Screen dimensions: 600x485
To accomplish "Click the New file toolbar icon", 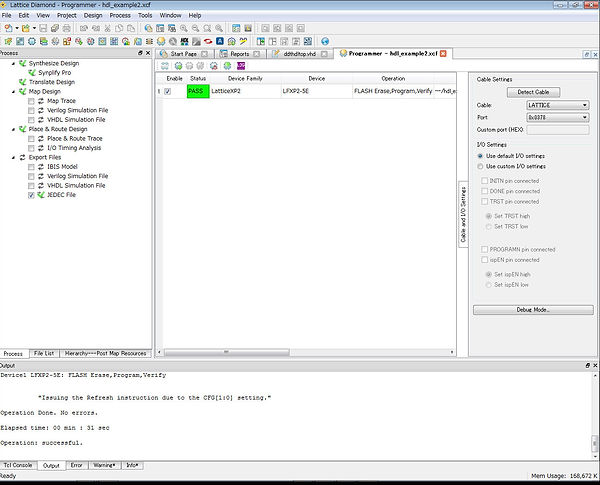I will click(x=8, y=28).
